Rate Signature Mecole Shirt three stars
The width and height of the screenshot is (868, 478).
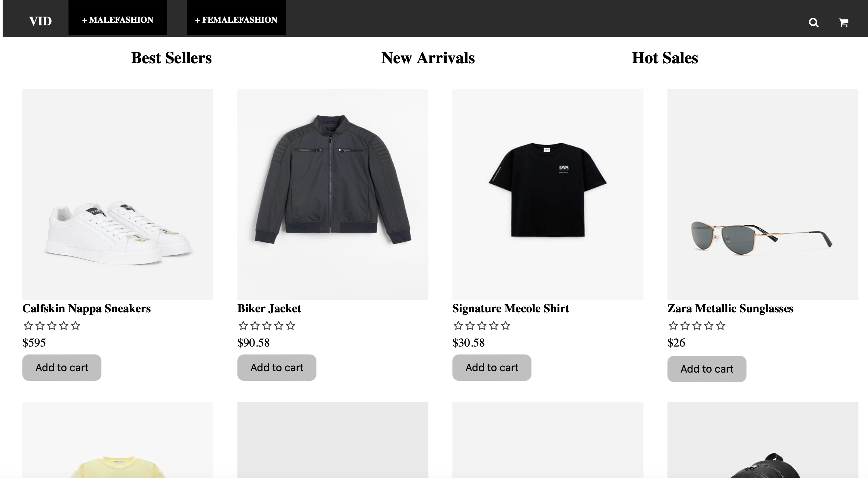click(482, 325)
